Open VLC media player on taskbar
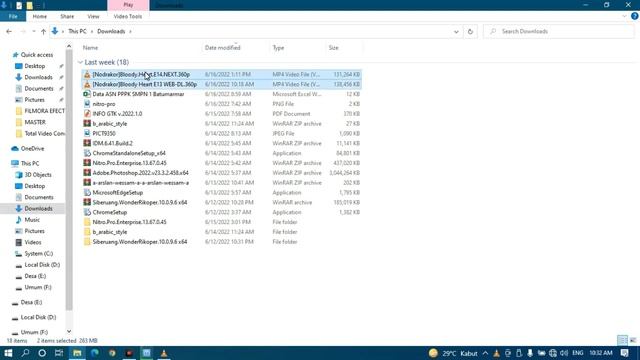This screenshot has width=640, height=360. (x=164, y=353)
